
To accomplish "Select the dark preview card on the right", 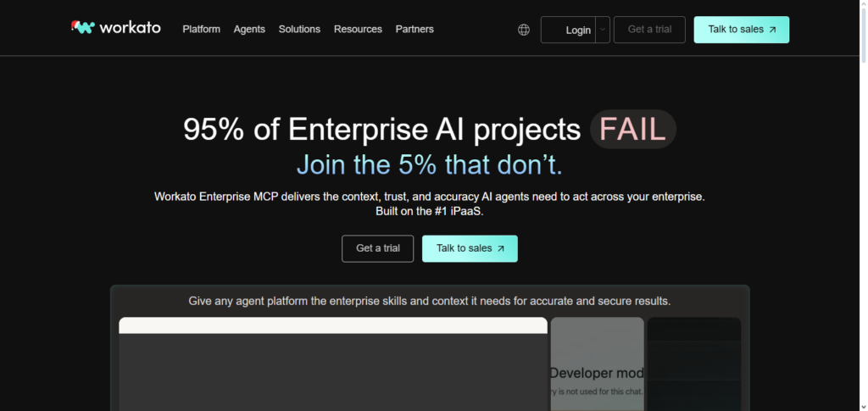I will [694, 364].
